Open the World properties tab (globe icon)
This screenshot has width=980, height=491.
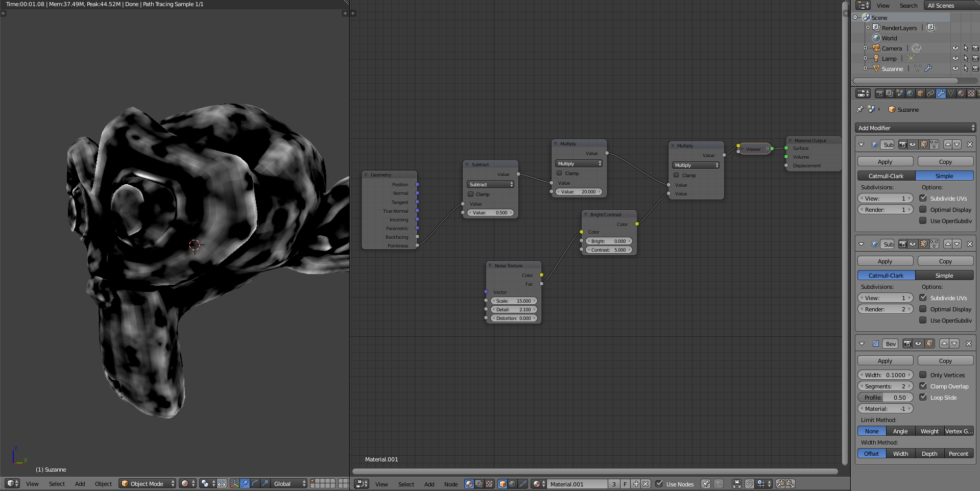coord(910,93)
